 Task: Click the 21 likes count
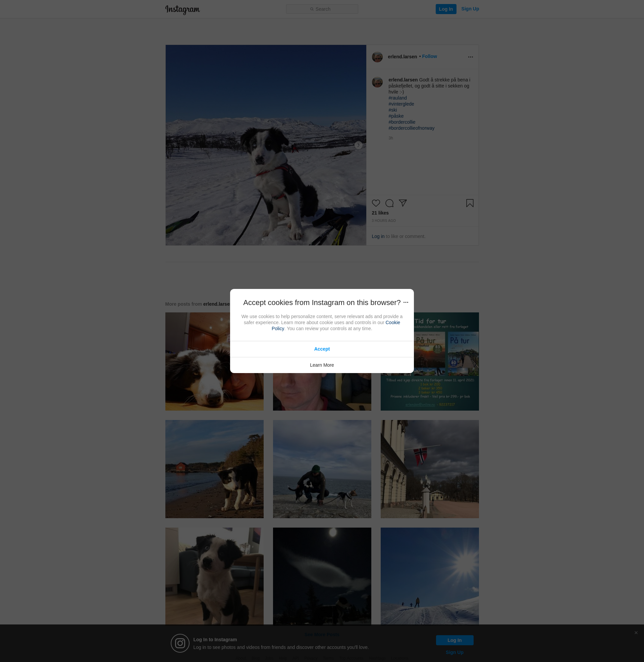tap(380, 213)
